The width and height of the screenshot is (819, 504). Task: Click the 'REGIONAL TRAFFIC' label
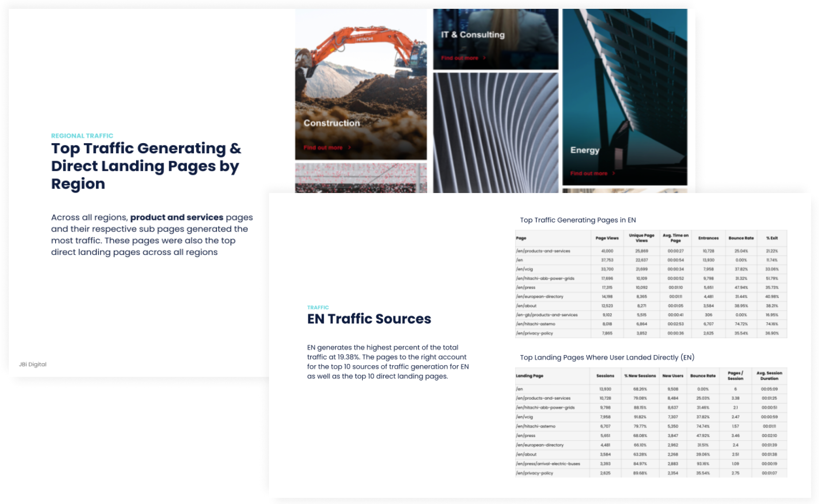(82, 136)
